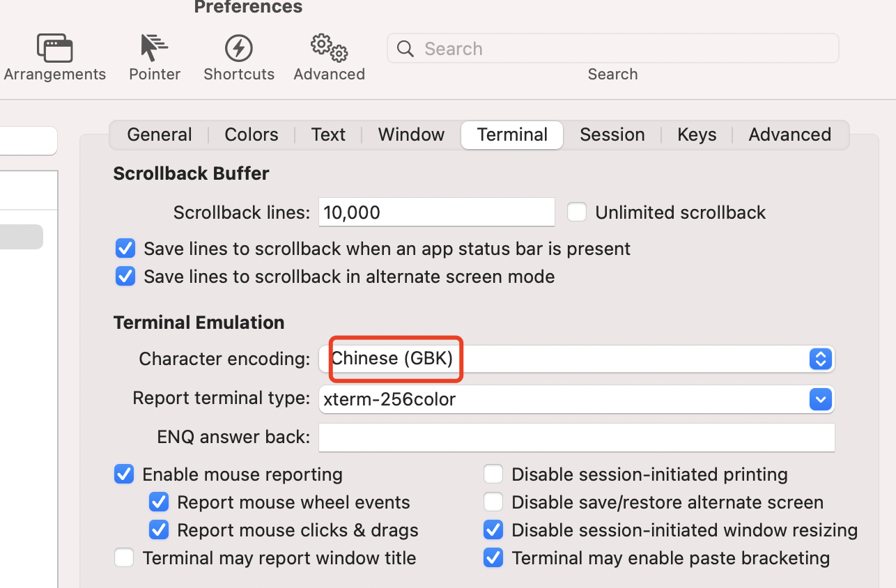
Task: Open the Character encoding dropdown
Action: tap(821, 359)
